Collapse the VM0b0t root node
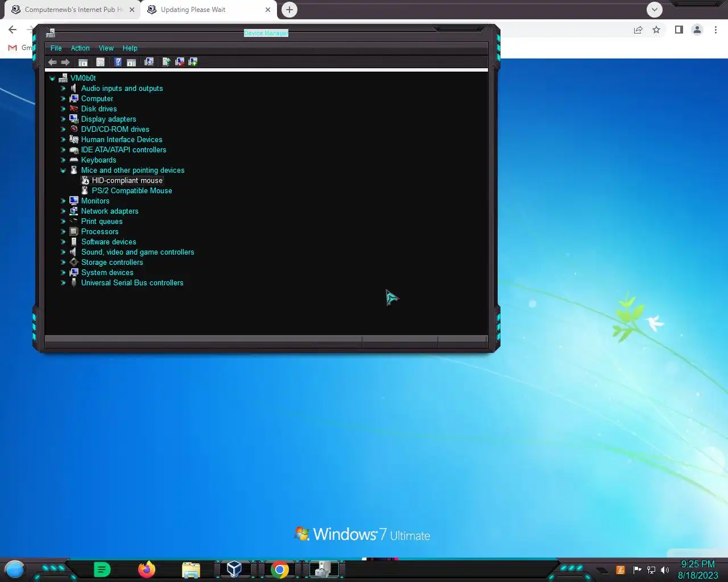The image size is (728, 582). coord(52,78)
